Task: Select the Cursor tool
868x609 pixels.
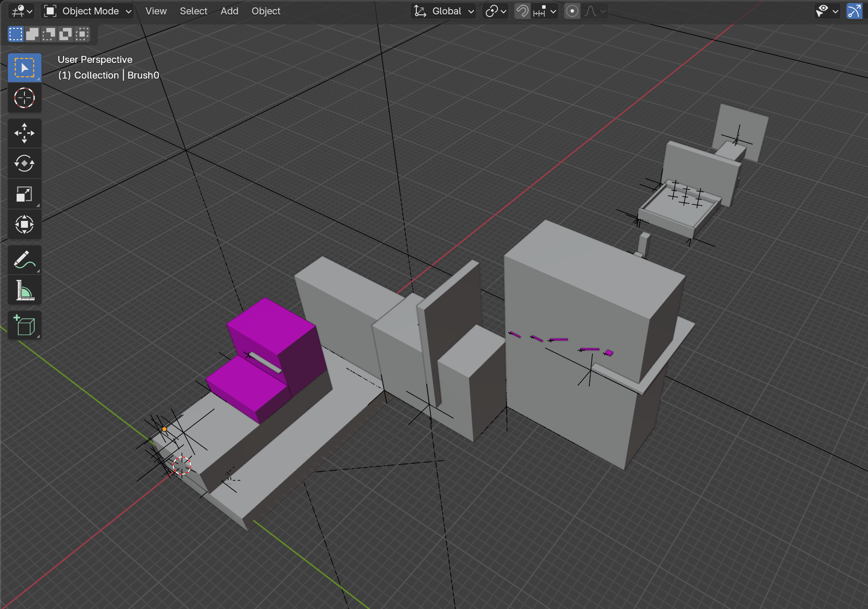Action: (x=24, y=98)
